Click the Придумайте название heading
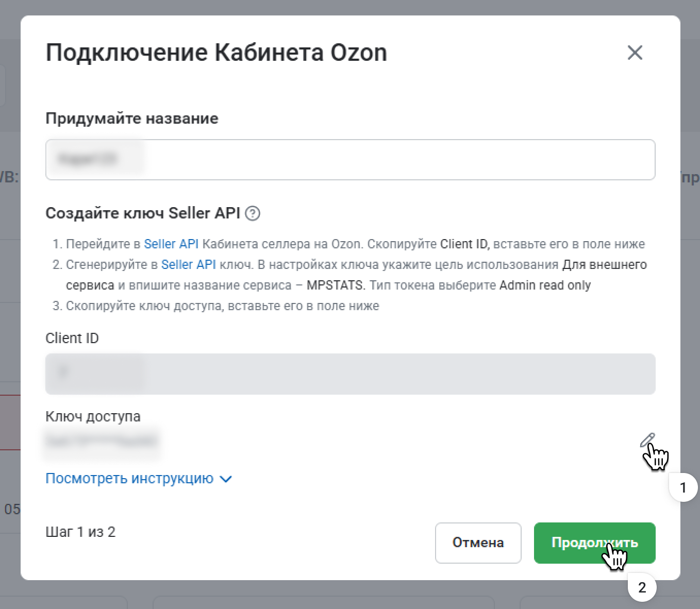Image resolution: width=700 pixels, height=609 pixels. point(132,119)
